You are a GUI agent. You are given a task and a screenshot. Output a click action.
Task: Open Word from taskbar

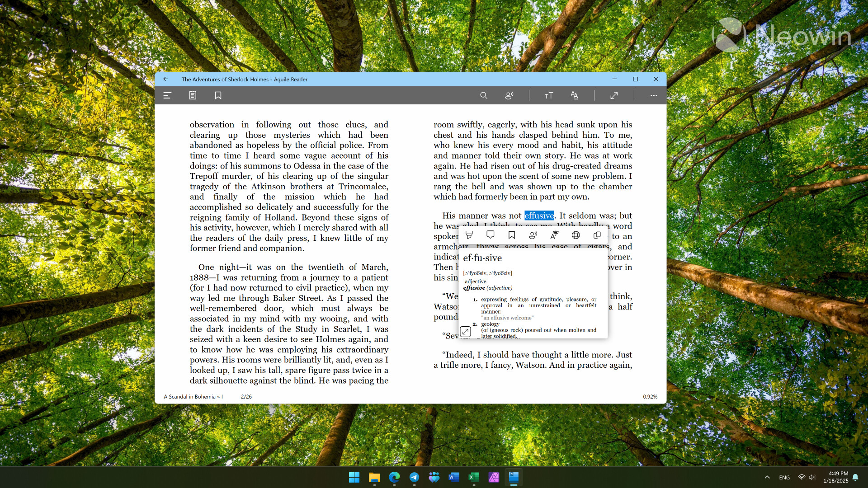(x=454, y=477)
